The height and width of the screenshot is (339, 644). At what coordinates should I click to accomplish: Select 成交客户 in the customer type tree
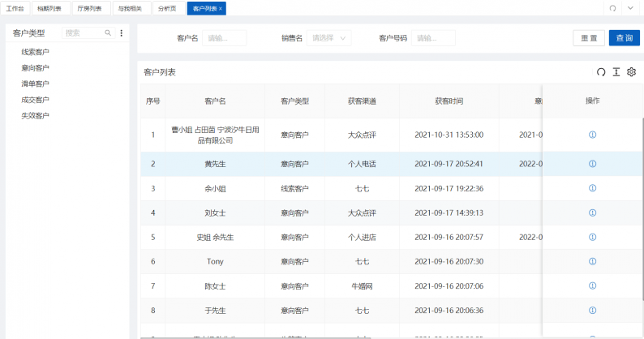[x=36, y=100]
